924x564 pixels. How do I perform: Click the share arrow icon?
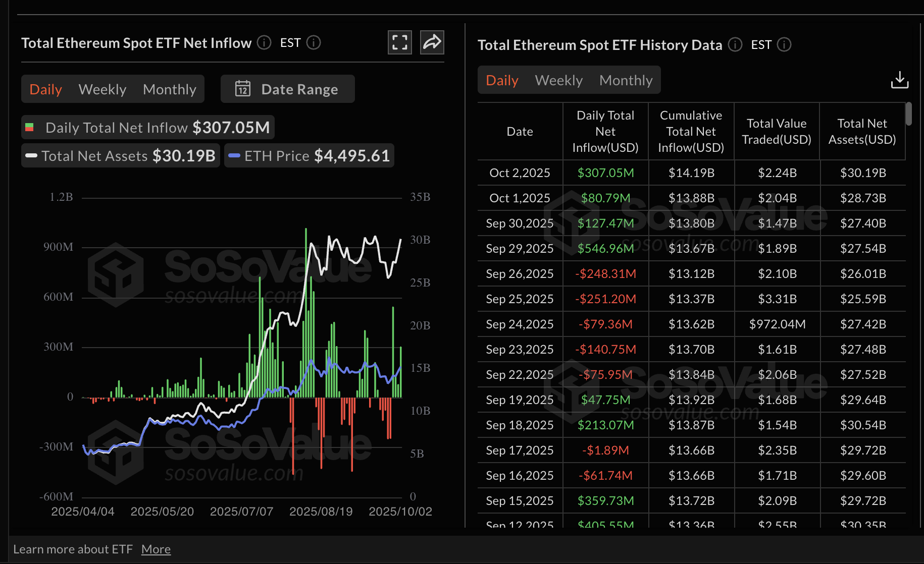point(432,42)
